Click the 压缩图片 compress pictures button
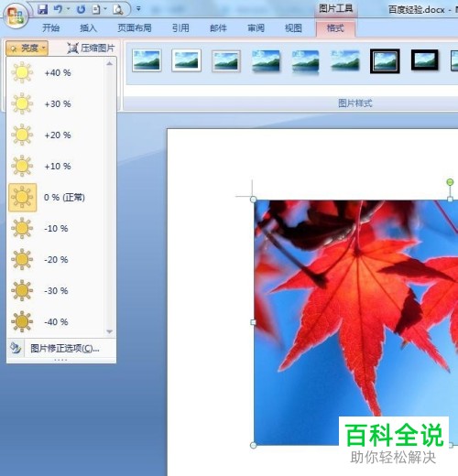 [91, 48]
